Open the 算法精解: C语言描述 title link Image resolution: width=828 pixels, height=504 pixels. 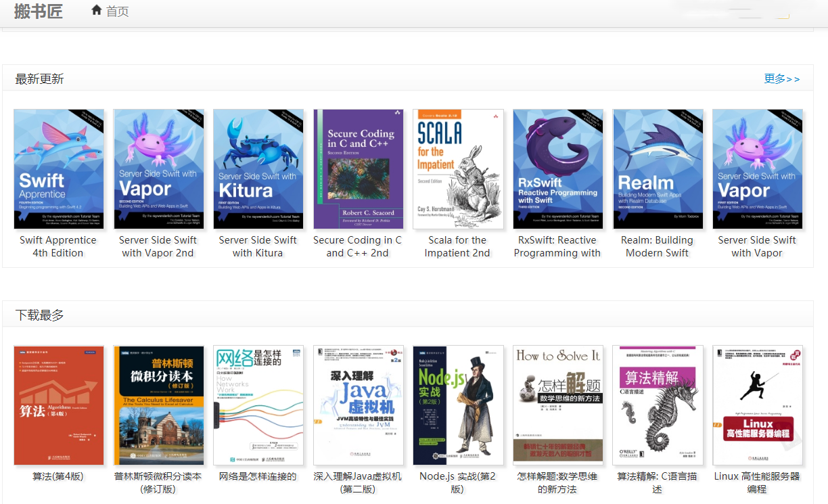657,482
